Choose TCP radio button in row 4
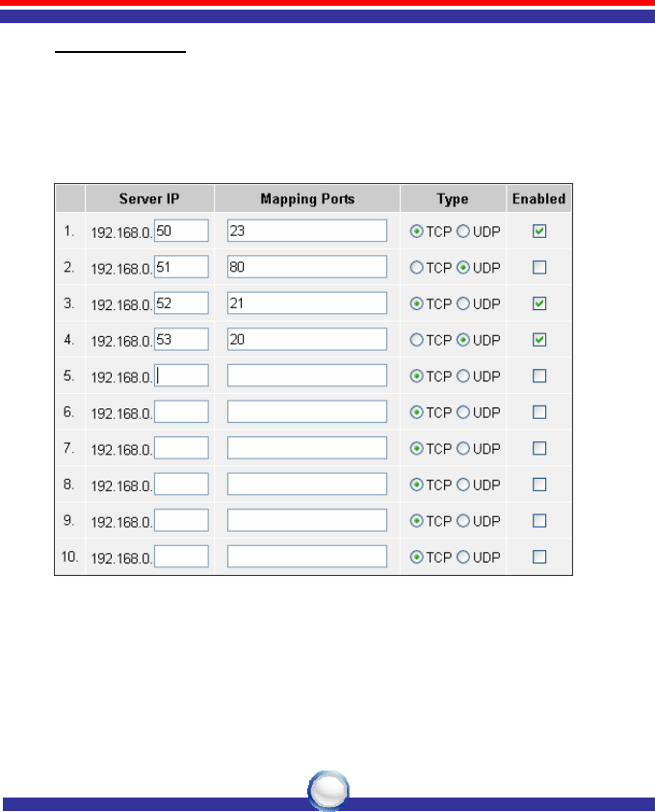 tap(416, 339)
